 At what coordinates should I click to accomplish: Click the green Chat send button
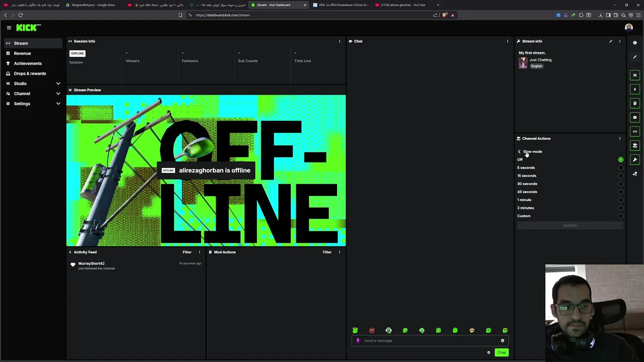point(502,352)
